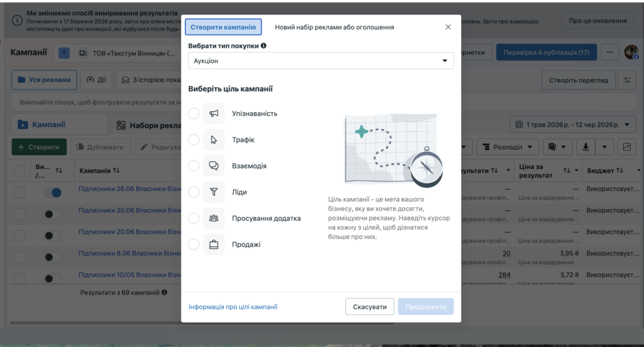Turn on the Підписники 10/05 campaign toggle
The image size is (644, 347).
click(x=53, y=278)
